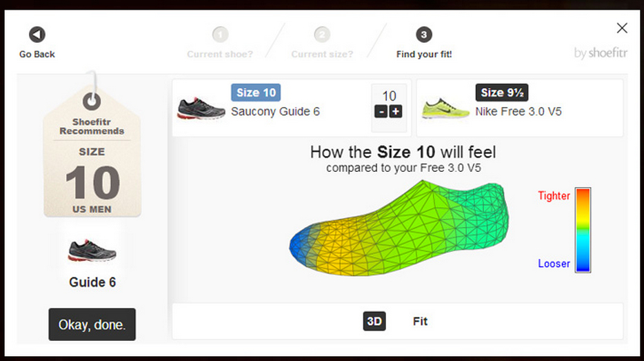The height and width of the screenshot is (361, 644).
Task: Decrease shoe size with minus button
Action: (x=381, y=112)
